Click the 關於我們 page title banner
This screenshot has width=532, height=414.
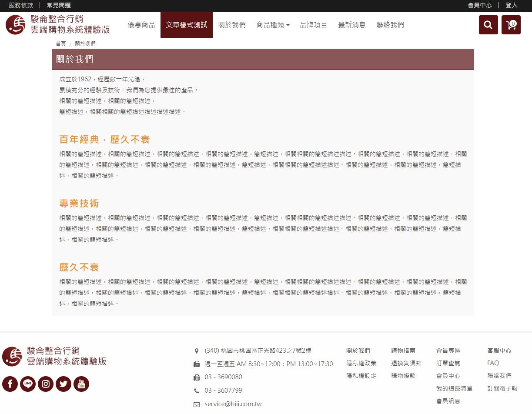[263, 59]
